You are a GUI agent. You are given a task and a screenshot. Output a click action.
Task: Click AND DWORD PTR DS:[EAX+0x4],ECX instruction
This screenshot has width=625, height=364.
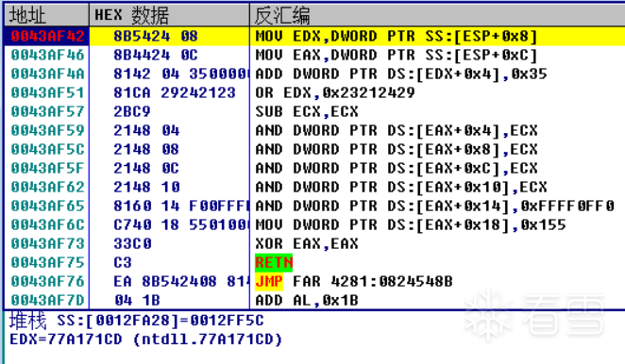[397, 130]
